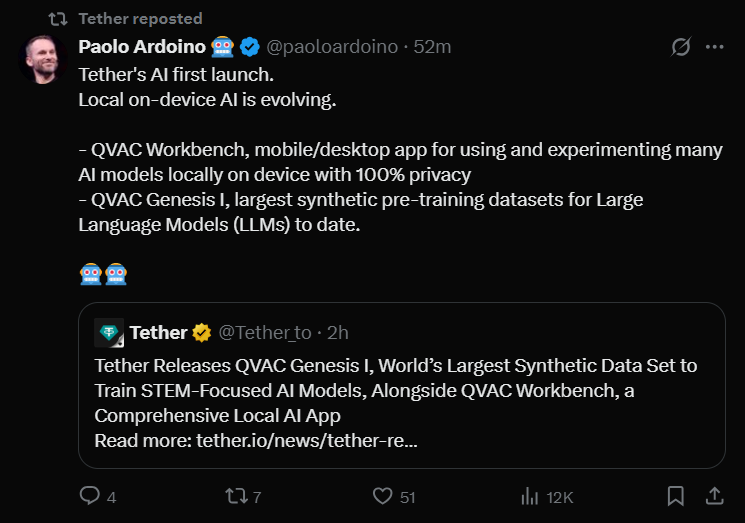View post analytics bar chart icon
The width and height of the screenshot is (745, 523).
[530, 496]
